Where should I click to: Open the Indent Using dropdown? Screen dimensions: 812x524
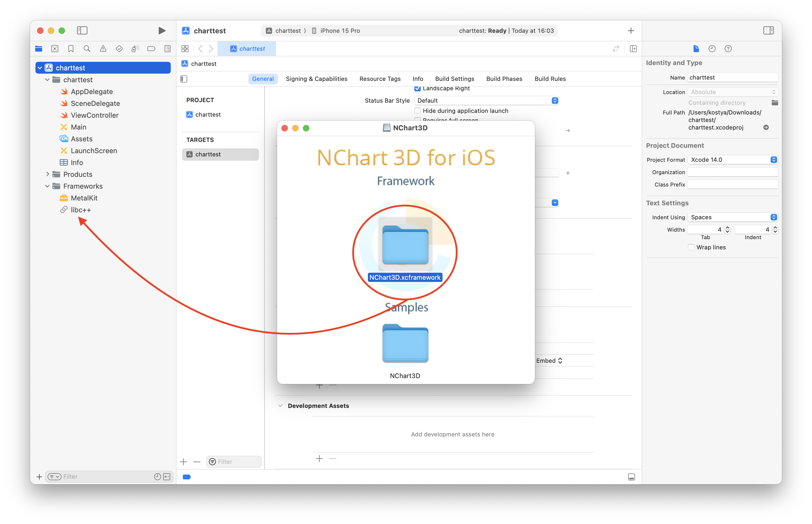pyautogui.click(x=733, y=217)
